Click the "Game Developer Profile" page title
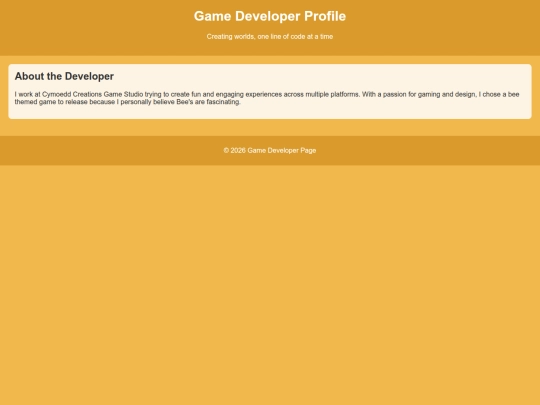The height and width of the screenshot is (405, 540). (270, 16)
